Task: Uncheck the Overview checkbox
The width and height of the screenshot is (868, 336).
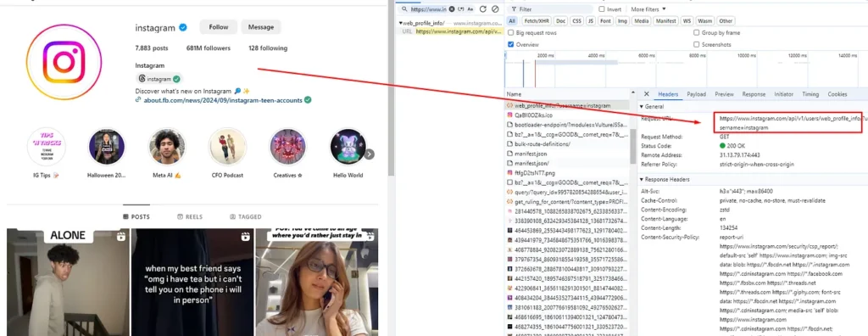Action: (x=511, y=44)
